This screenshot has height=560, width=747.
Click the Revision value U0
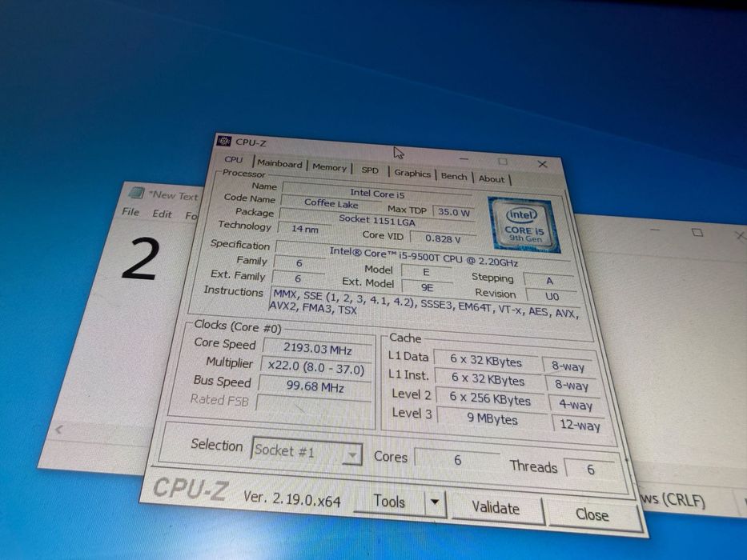pyautogui.click(x=552, y=296)
